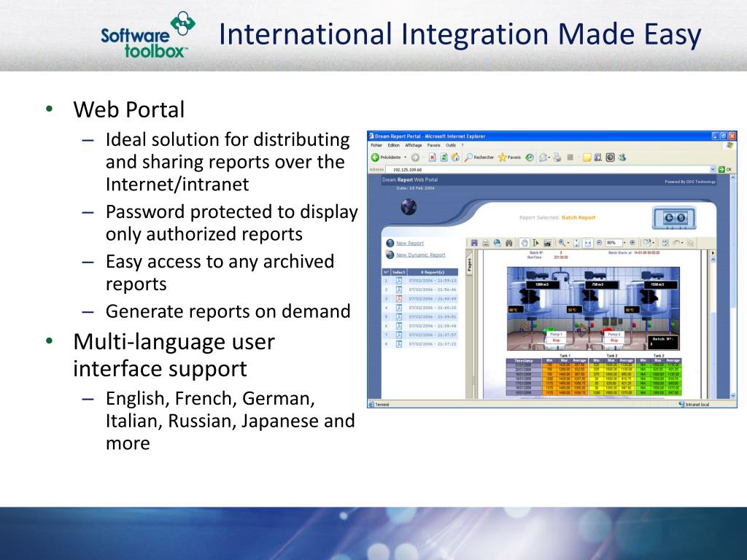Expand the Pages side panel tab
Viewport: 747px width, 560px height.
click(469, 265)
